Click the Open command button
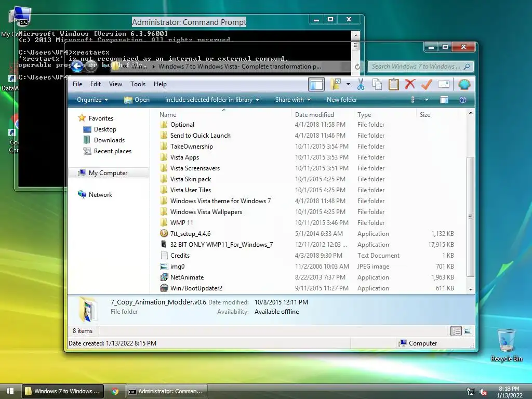The width and height of the screenshot is (532, 399). [x=137, y=100]
